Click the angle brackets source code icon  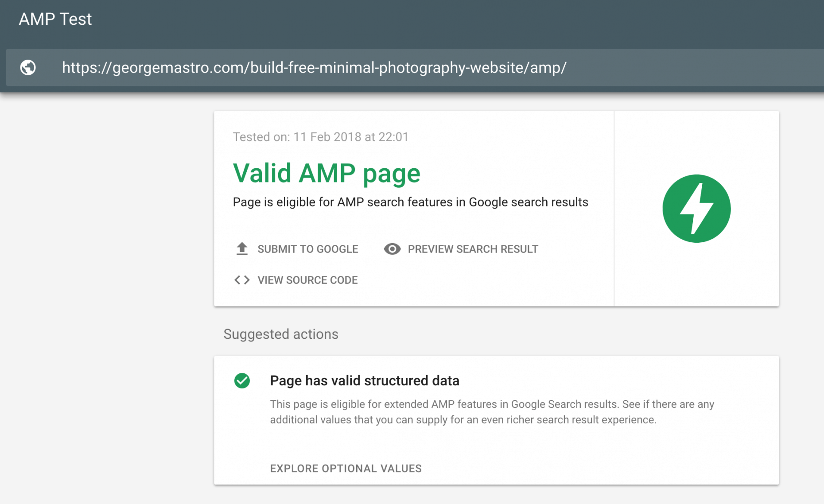pos(242,280)
